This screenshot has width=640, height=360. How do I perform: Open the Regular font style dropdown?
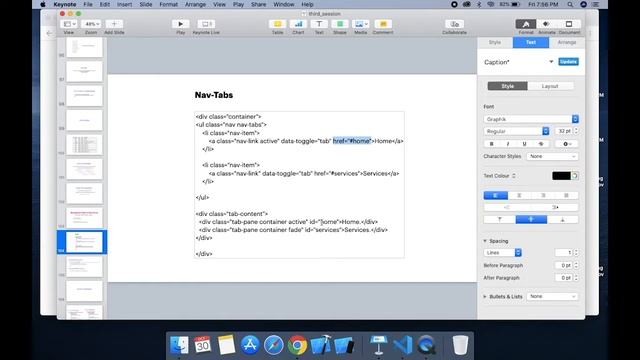(516, 131)
